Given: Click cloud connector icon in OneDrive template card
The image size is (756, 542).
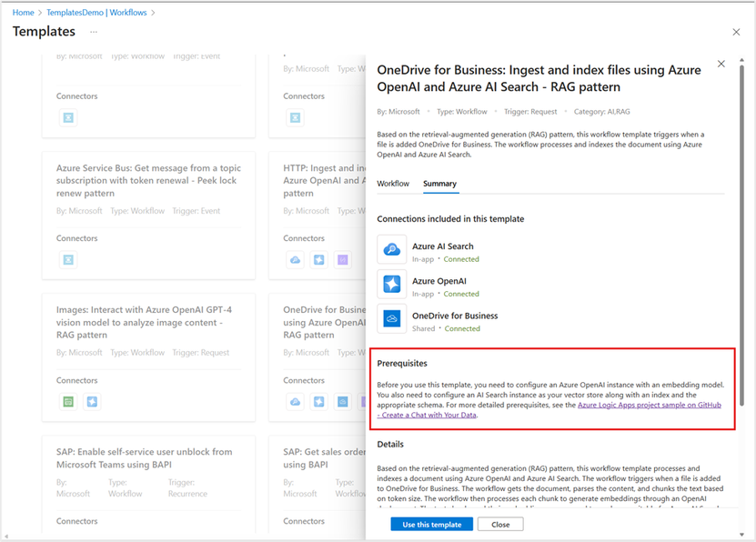Looking at the screenshot, I should click(x=295, y=401).
